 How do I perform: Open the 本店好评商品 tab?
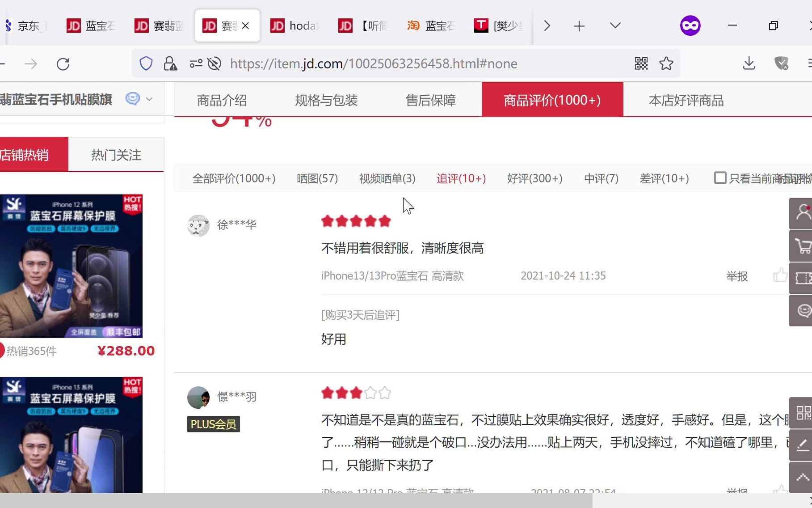point(686,100)
